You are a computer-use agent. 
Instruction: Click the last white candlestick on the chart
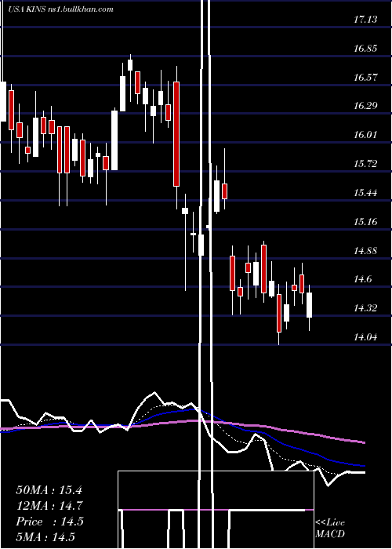tap(309, 305)
